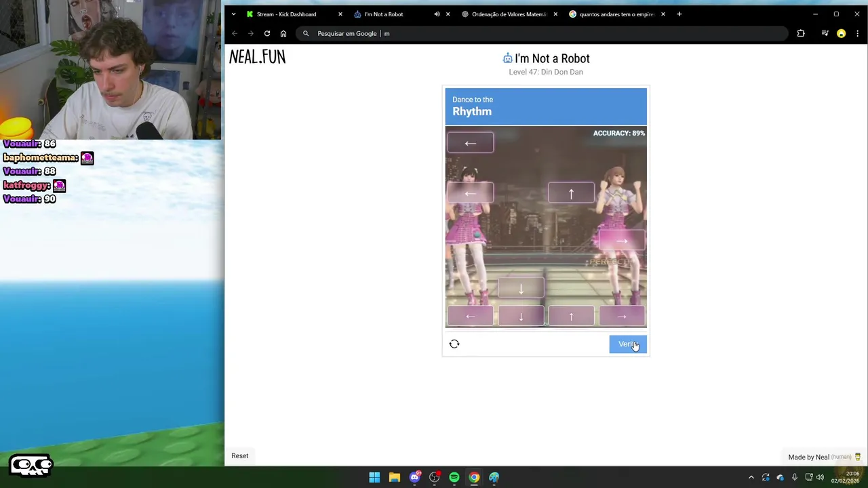
Task: Open the volume tray control
Action: point(820,477)
